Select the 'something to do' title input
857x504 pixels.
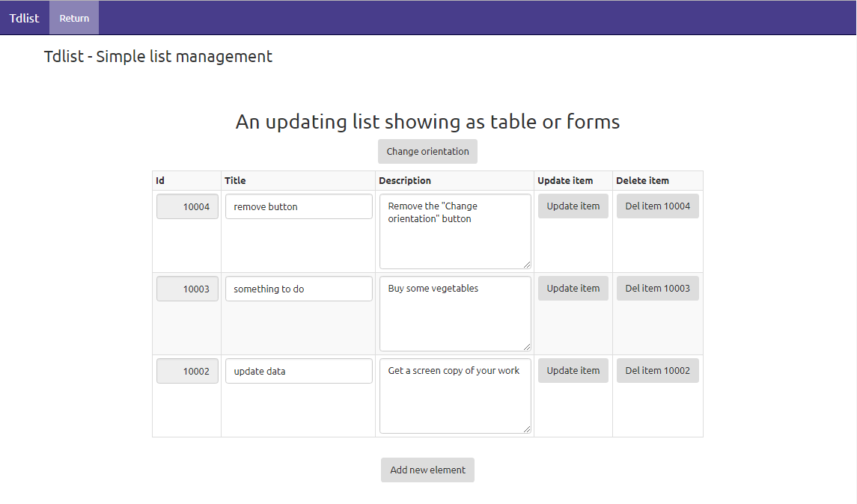[299, 289]
